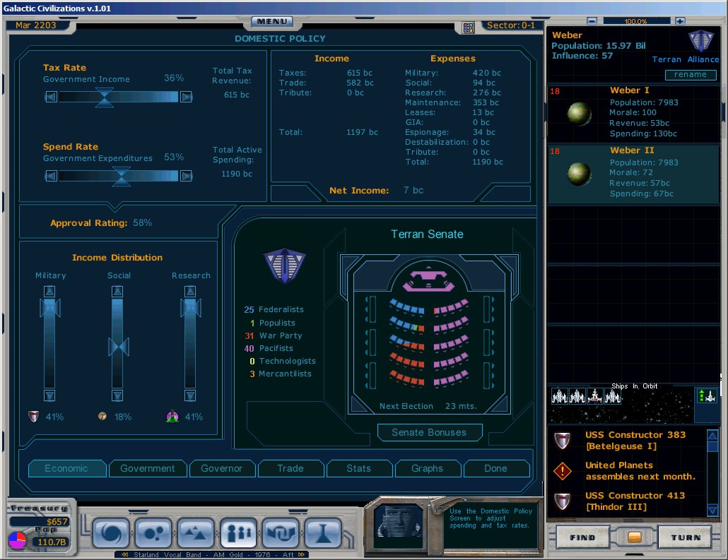Select the first ship in Ships In Orbit
This screenshot has height=560, width=728.
(x=560, y=395)
